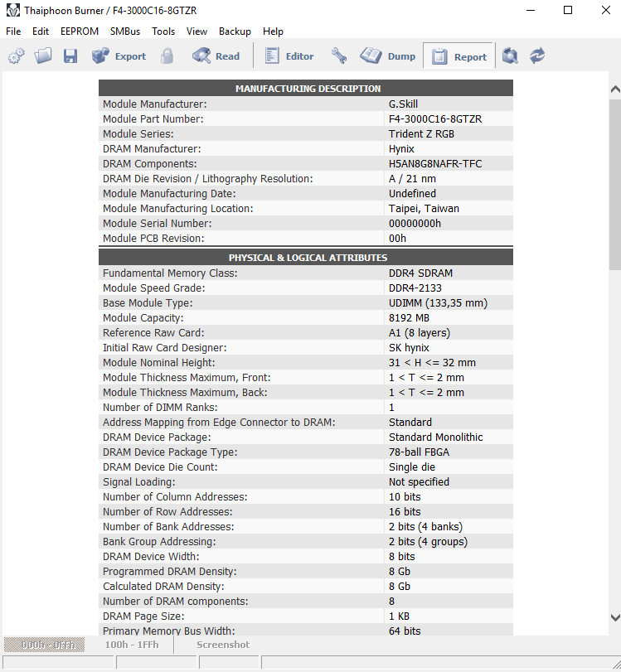The height and width of the screenshot is (672, 621).
Task: Click the Physical & Logical Attributes header
Action: (306, 257)
